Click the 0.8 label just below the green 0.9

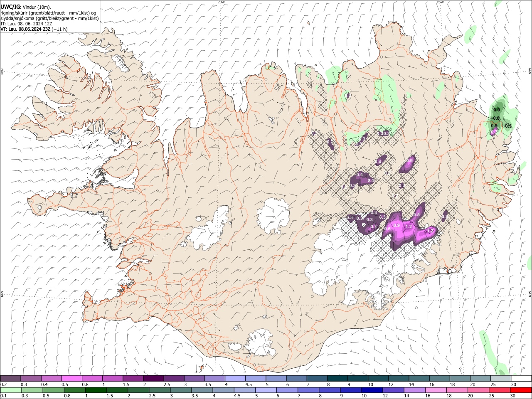(x=496, y=118)
